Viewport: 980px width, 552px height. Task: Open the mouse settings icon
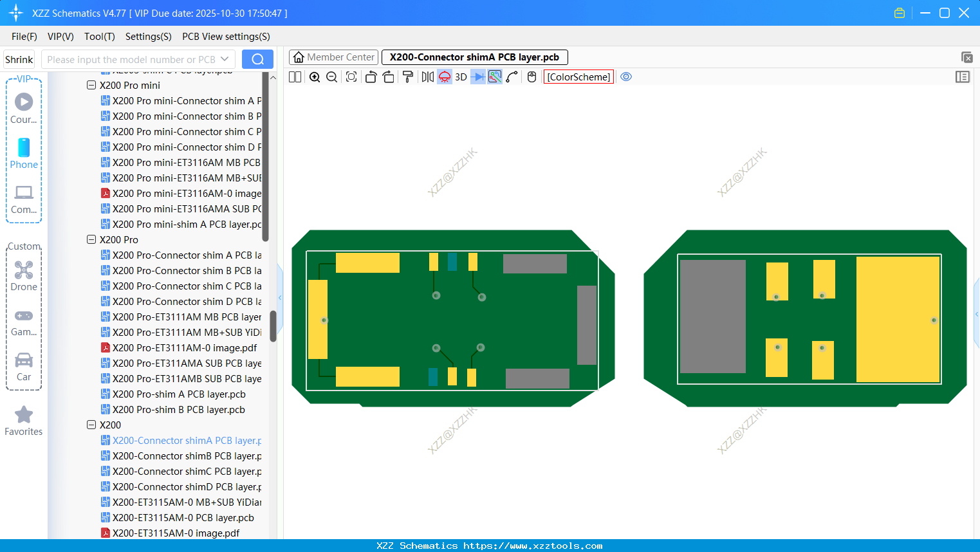point(531,77)
